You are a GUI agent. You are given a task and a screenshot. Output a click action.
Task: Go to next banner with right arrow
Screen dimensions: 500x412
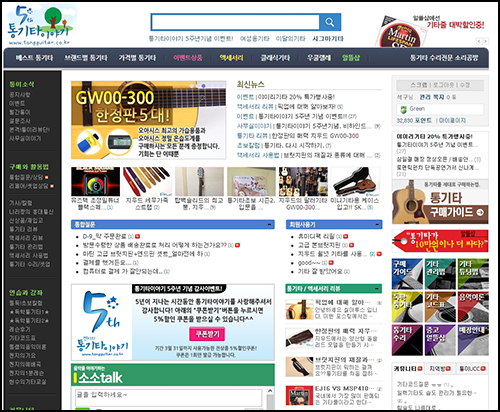(x=485, y=41)
